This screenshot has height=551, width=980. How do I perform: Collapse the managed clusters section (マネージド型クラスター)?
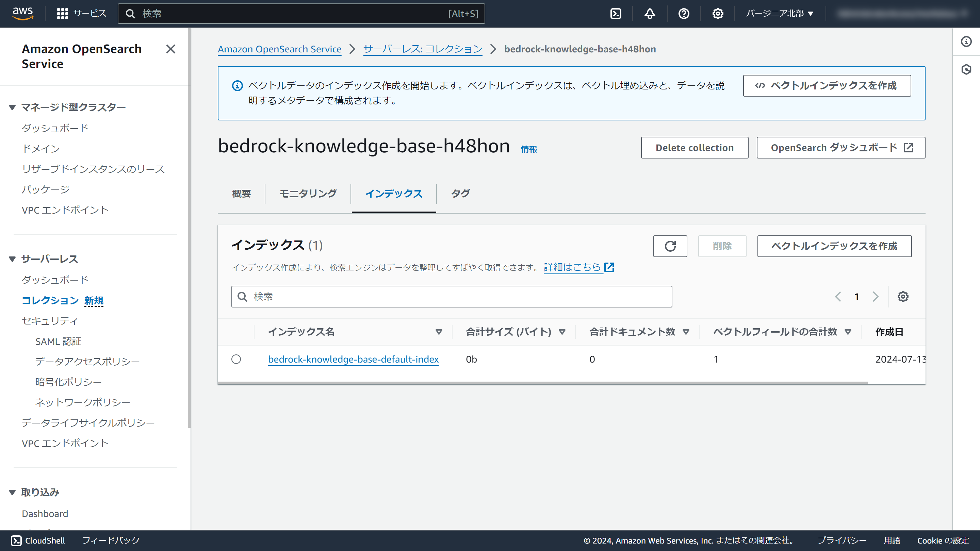coord(12,107)
